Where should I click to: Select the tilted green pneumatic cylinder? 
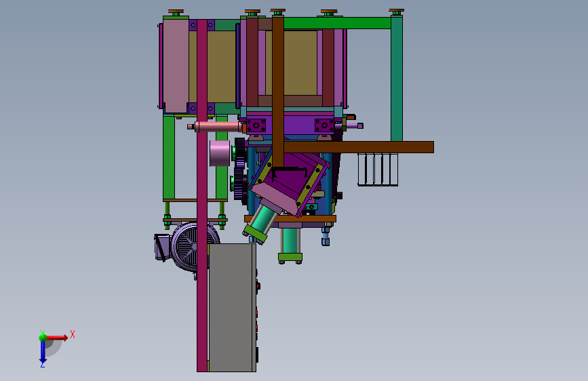262,222
